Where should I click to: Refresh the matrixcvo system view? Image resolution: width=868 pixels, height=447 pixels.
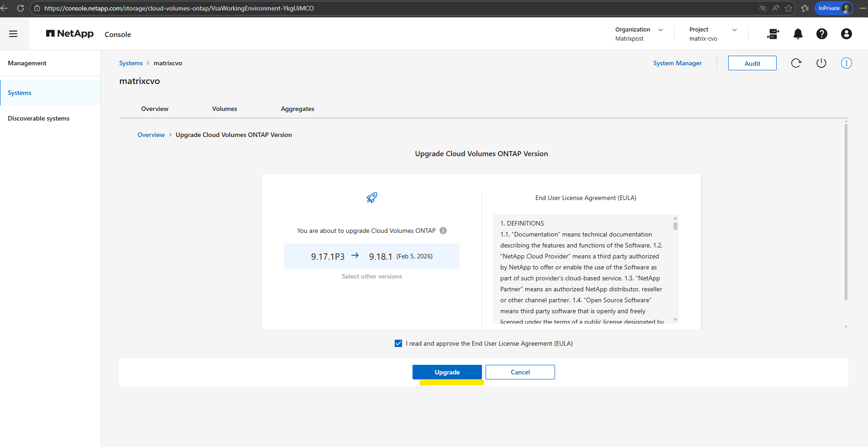tap(796, 63)
